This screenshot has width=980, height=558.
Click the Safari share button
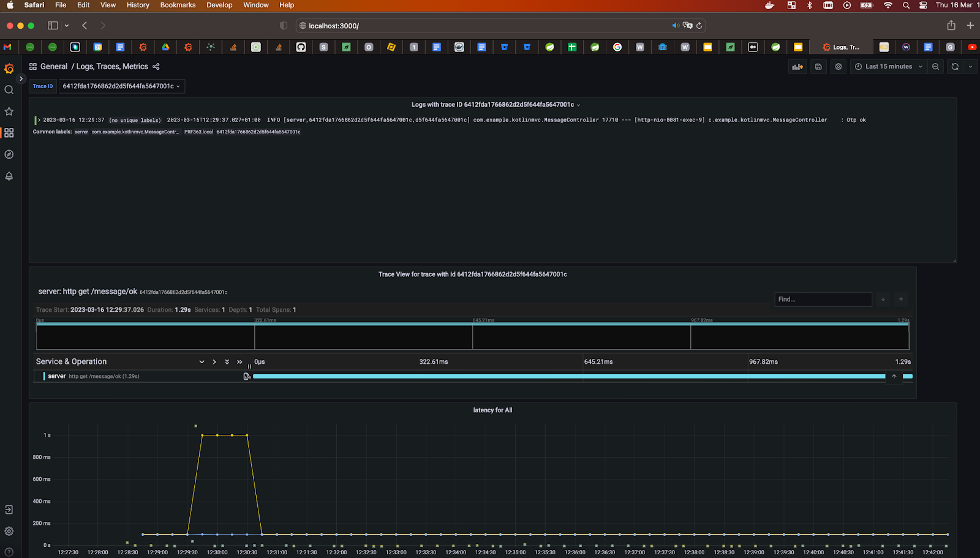click(x=951, y=26)
